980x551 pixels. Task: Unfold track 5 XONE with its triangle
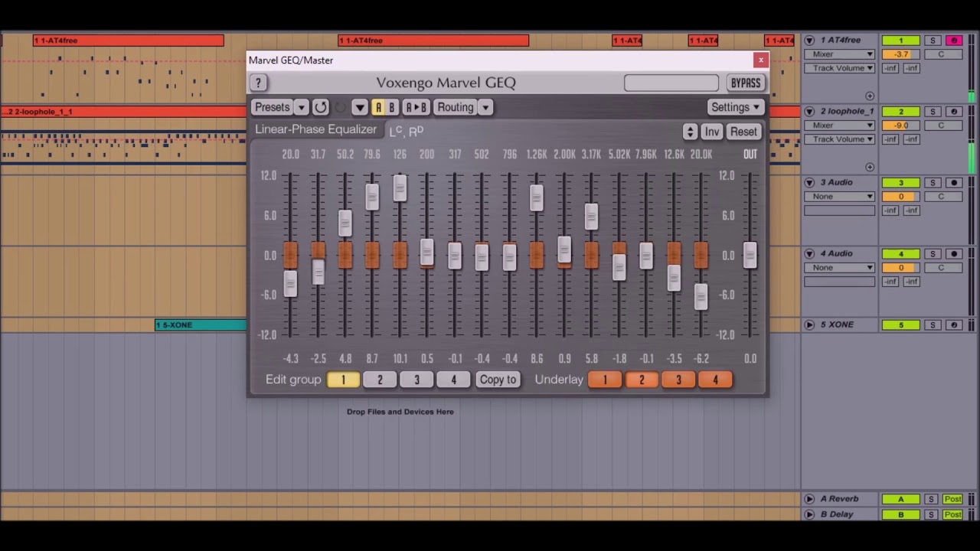pos(809,324)
